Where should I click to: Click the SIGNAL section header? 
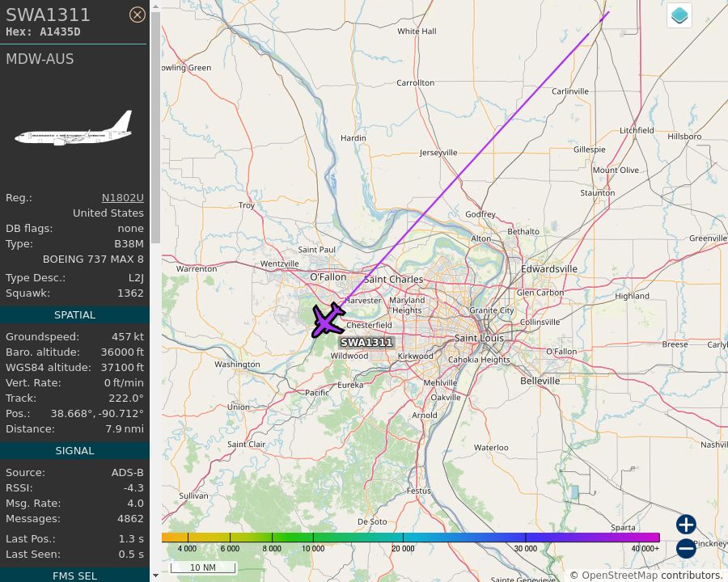(x=74, y=451)
